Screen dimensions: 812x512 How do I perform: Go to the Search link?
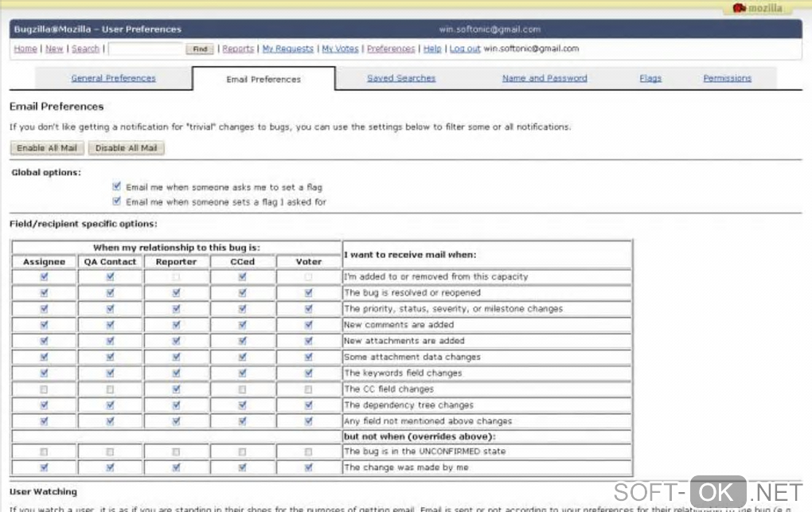click(85, 49)
